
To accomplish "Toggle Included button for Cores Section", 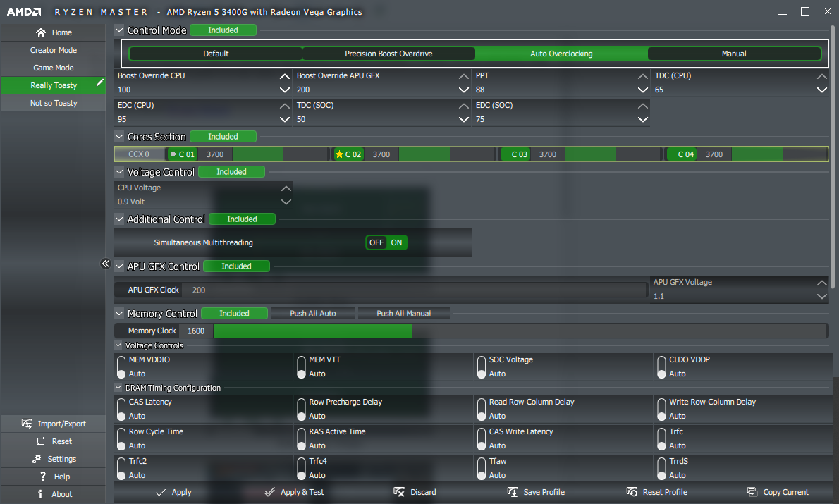I will coord(223,137).
